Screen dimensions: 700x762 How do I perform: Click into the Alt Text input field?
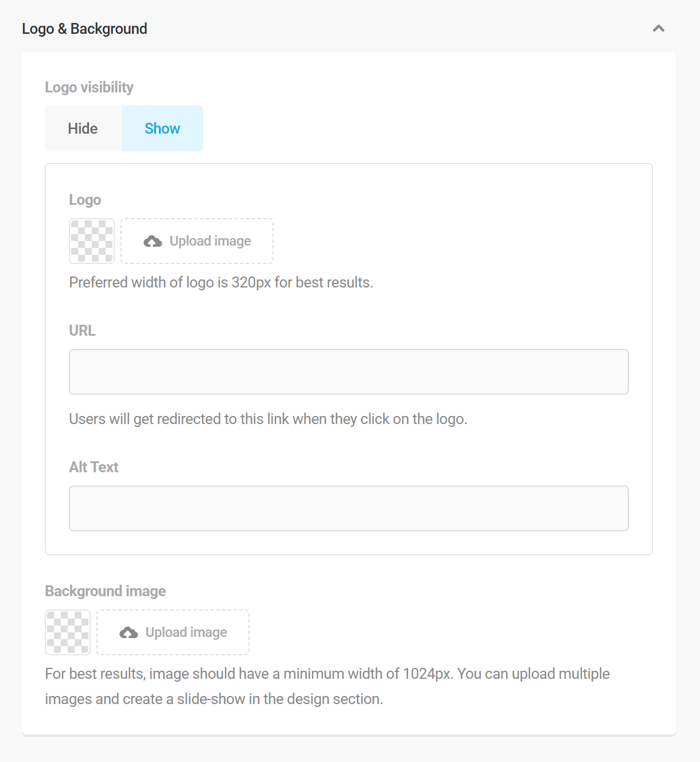(x=349, y=508)
